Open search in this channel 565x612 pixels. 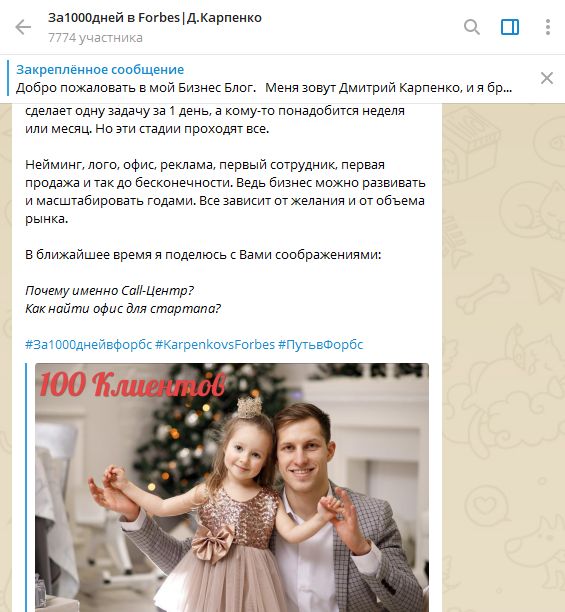[x=472, y=27]
